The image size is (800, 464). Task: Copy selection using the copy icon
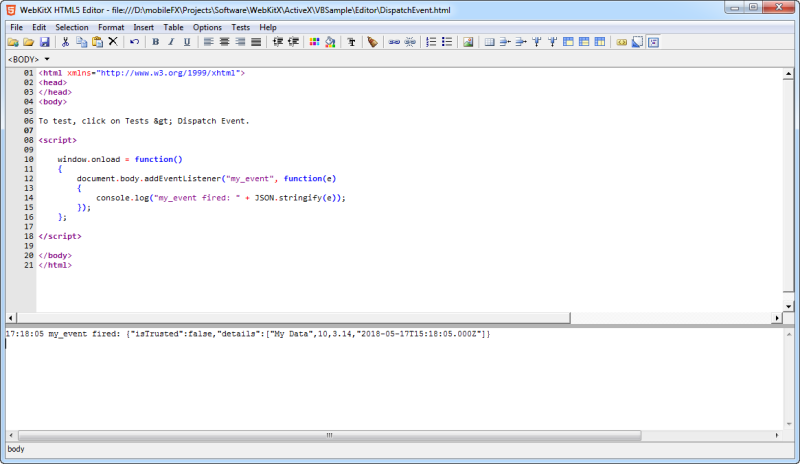pyautogui.click(x=81, y=42)
